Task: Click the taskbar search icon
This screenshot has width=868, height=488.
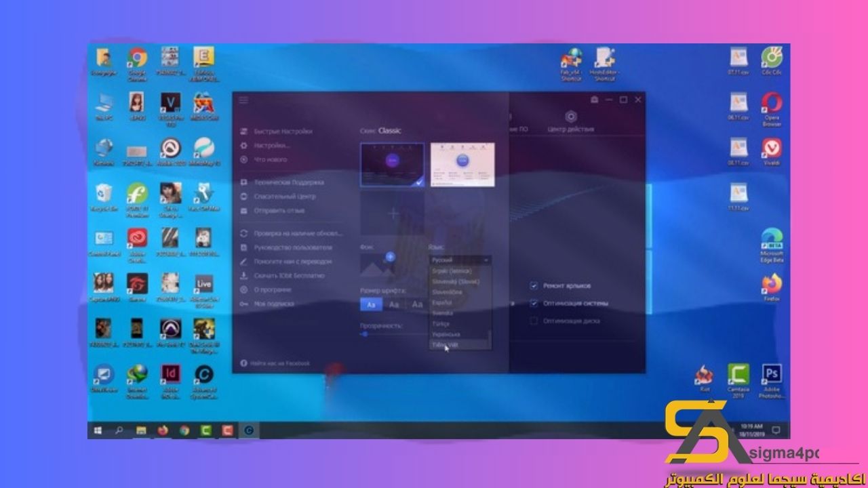Action: (x=120, y=430)
